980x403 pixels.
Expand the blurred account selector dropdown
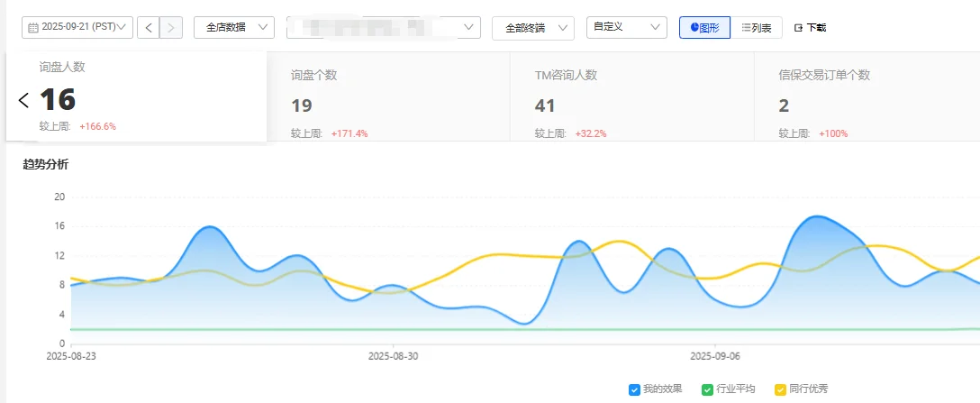click(384, 28)
